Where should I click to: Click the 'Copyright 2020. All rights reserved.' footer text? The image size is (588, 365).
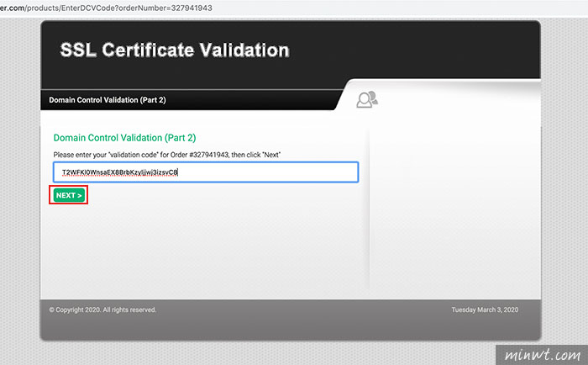[102, 309]
